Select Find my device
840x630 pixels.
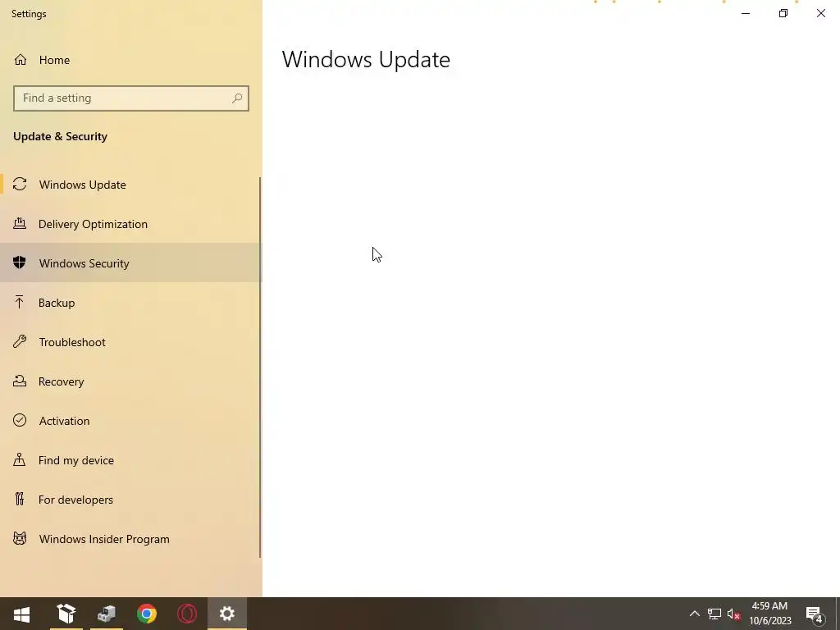(131, 460)
